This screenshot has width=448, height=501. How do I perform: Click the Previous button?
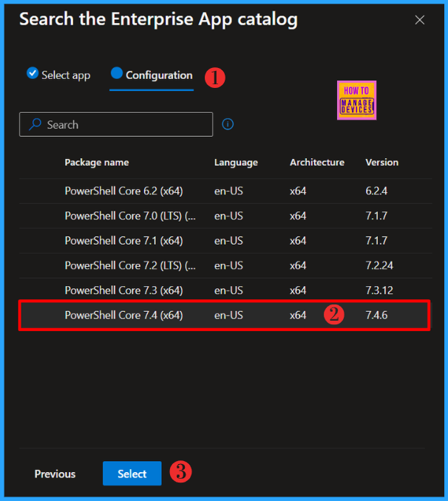tap(55, 474)
